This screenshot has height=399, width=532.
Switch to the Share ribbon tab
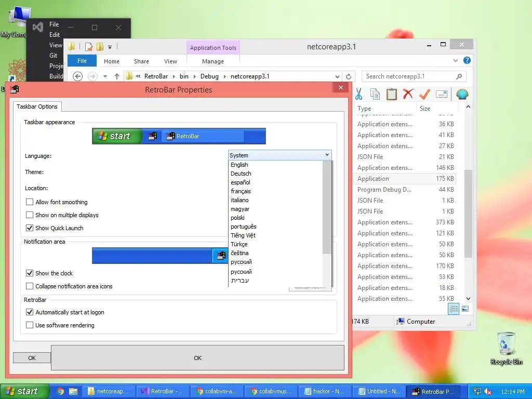coord(141,61)
